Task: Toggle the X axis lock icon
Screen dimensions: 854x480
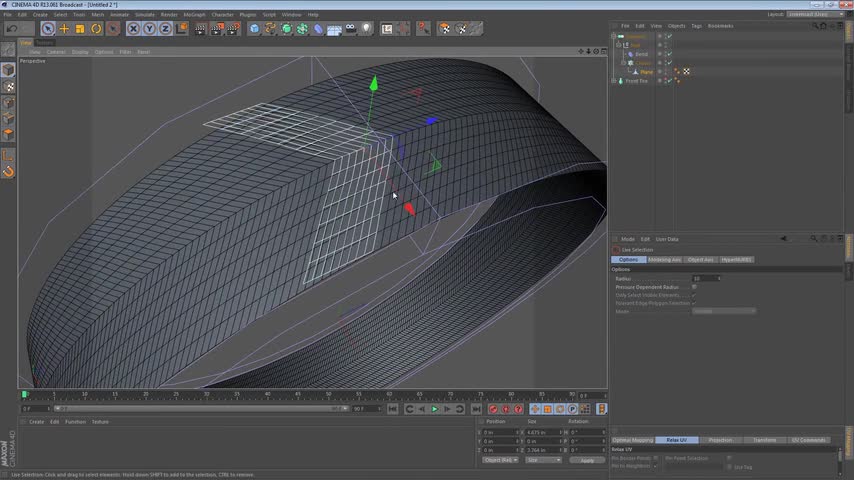Action: [135, 29]
